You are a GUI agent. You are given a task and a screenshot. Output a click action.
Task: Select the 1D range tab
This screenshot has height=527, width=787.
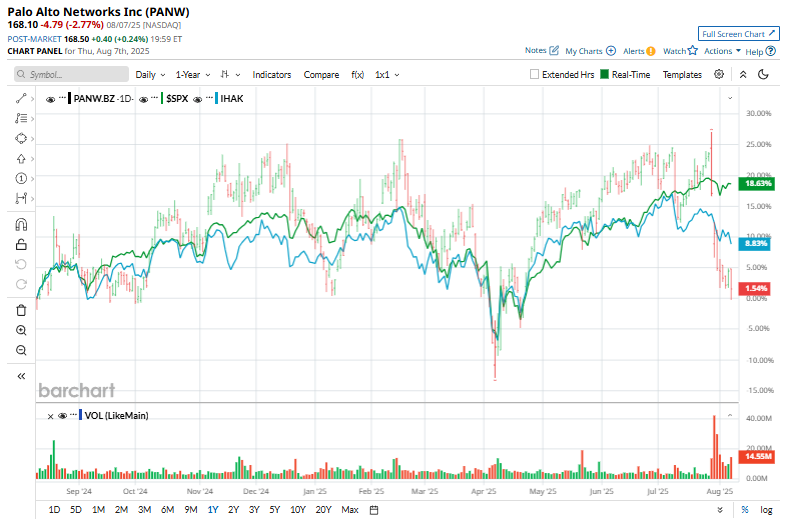(54, 510)
